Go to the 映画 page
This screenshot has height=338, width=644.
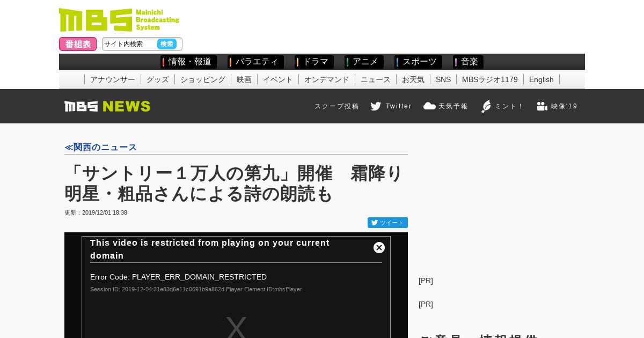(x=244, y=79)
